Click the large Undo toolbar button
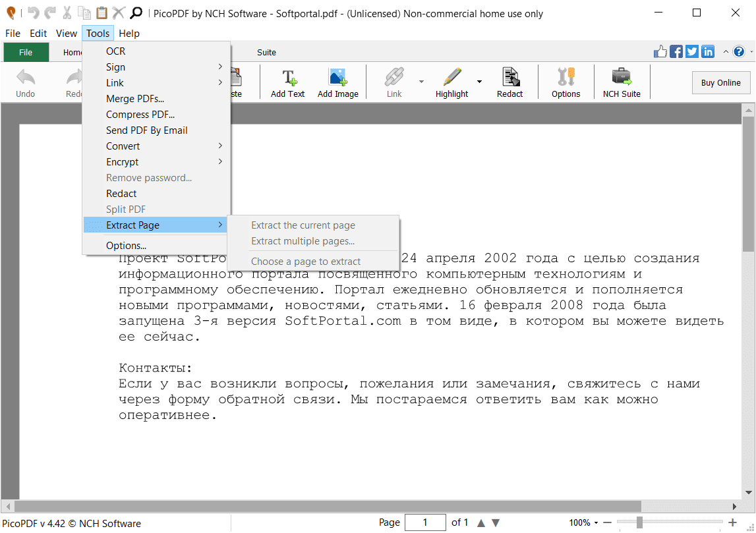Viewport: 756px width, 533px height. pos(25,83)
